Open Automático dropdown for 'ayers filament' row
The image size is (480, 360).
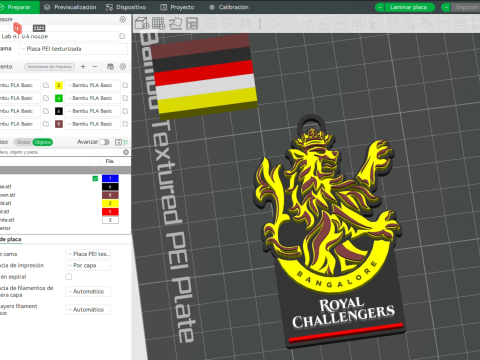[88, 310]
